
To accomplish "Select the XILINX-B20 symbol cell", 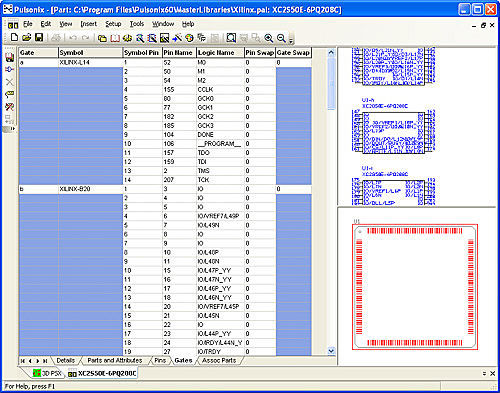I will pyautogui.click(x=90, y=189).
